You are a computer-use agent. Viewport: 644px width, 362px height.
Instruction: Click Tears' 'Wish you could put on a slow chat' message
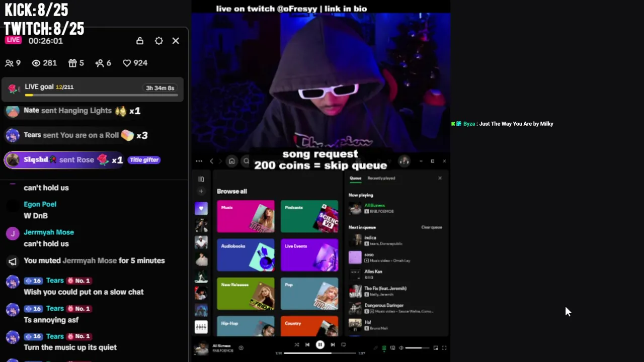(84, 292)
